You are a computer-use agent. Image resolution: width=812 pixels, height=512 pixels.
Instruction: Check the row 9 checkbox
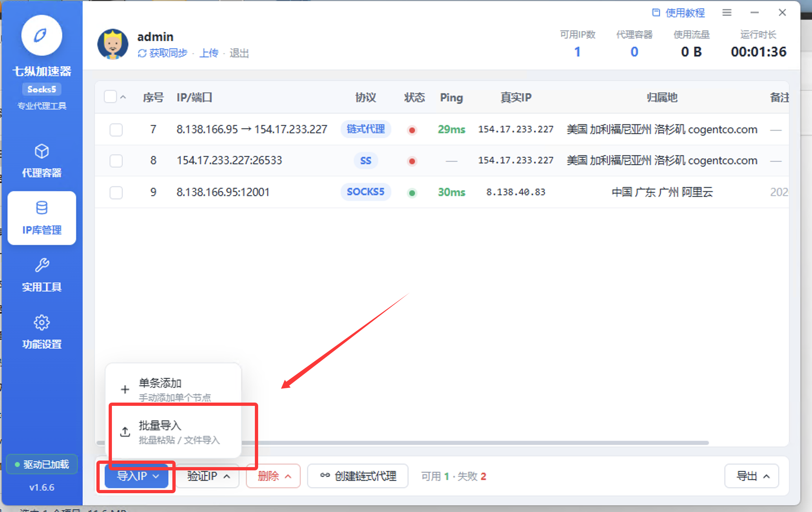pyautogui.click(x=116, y=192)
